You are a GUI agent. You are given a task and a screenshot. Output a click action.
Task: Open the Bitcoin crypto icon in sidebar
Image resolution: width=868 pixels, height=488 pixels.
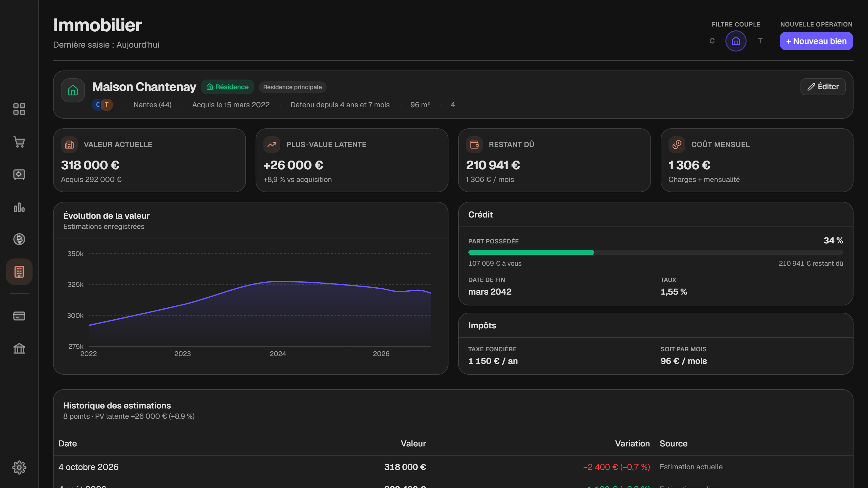(19, 239)
